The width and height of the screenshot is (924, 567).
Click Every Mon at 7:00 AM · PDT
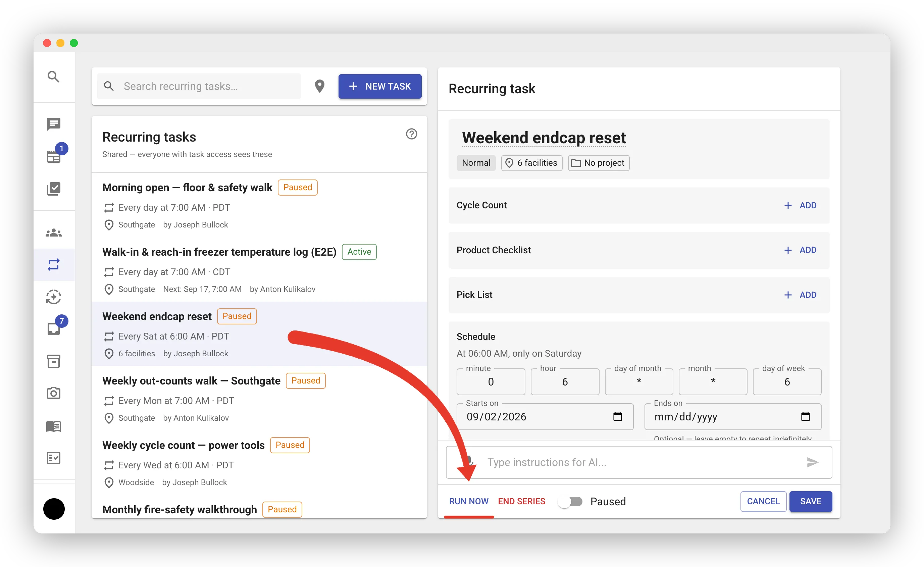(176, 401)
